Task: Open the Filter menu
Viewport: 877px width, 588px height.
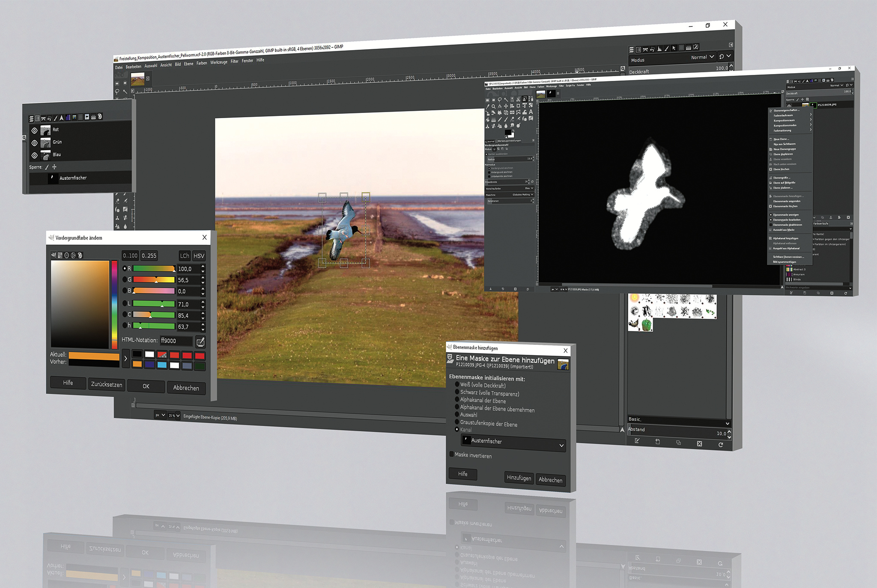Action: [x=234, y=62]
